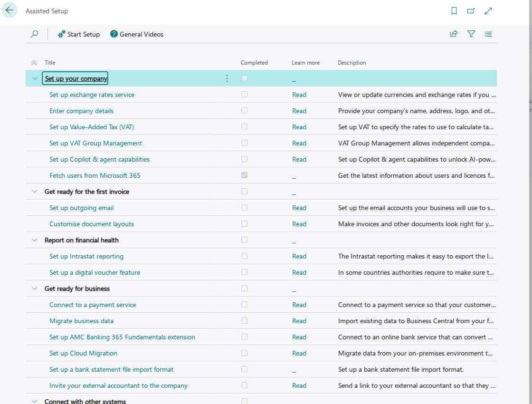Select the Get ready for business group row
The height and width of the screenshot is (404, 532).
click(261, 289)
